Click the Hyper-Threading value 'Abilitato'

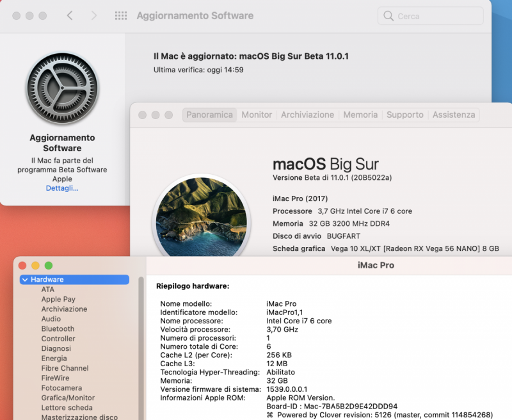280,372
